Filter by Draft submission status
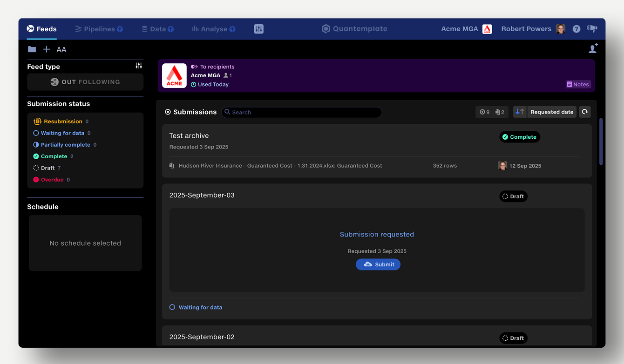 point(47,168)
